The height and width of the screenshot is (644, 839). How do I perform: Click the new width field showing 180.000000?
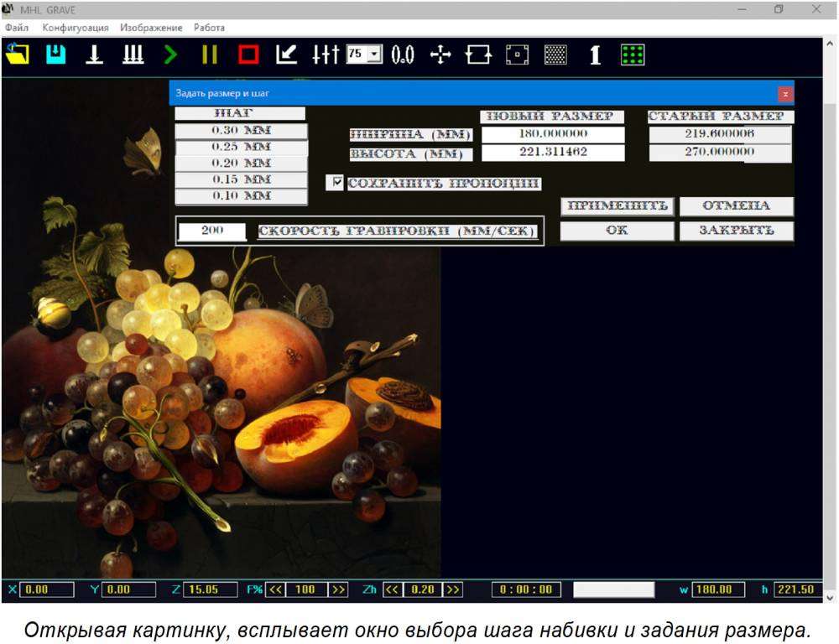point(553,134)
